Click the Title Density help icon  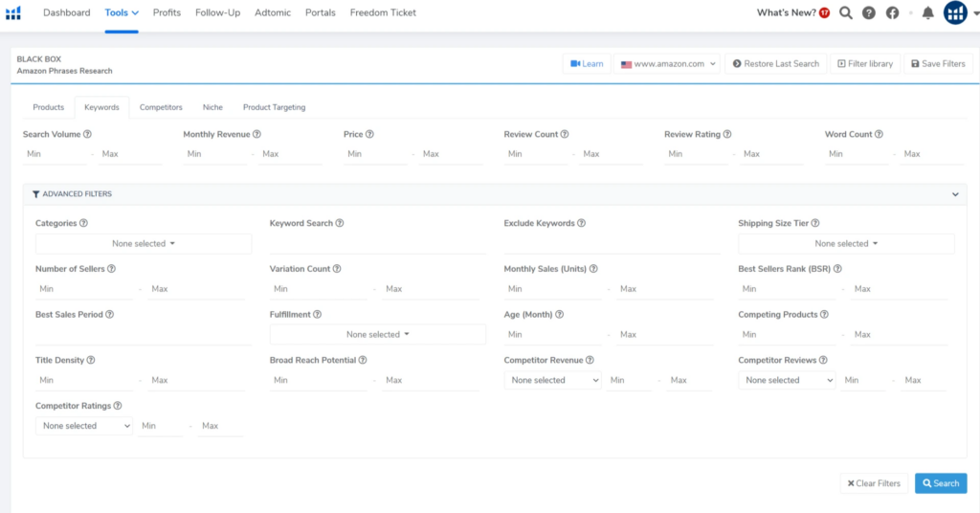click(x=91, y=360)
